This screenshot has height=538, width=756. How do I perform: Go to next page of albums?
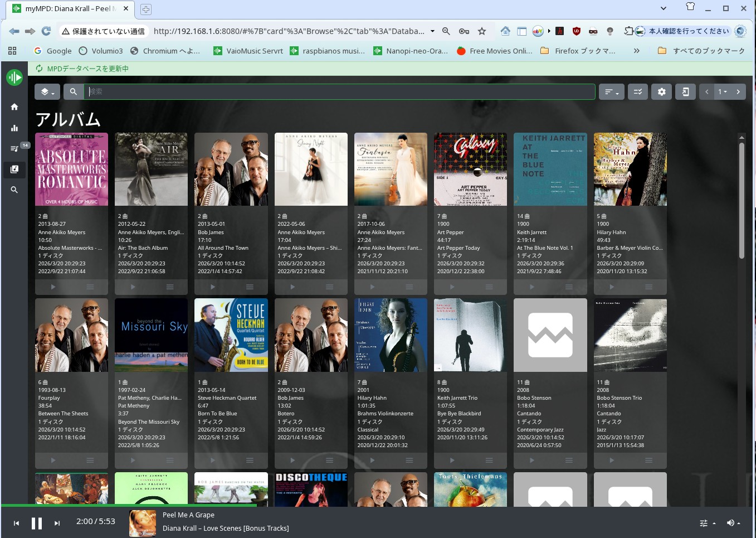[x=738, y=92]
